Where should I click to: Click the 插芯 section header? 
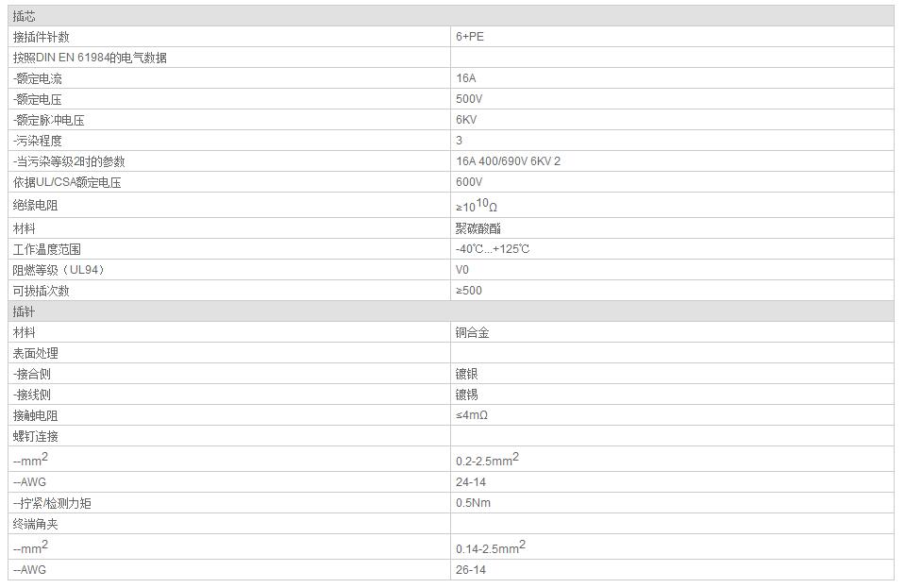click(x=451, y=16)
